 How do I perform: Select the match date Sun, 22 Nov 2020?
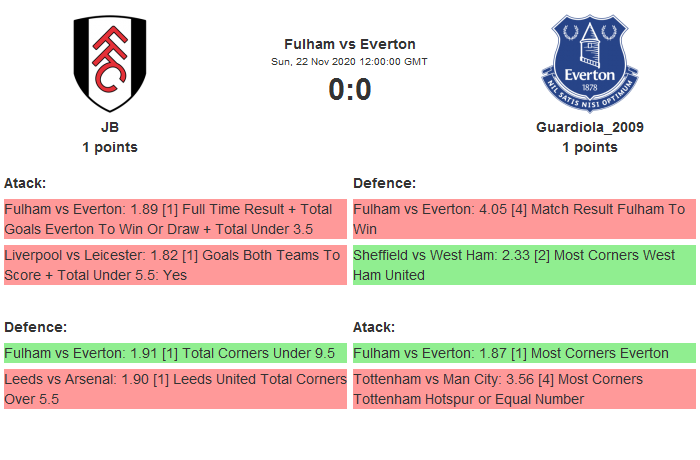tap(350, 62)
